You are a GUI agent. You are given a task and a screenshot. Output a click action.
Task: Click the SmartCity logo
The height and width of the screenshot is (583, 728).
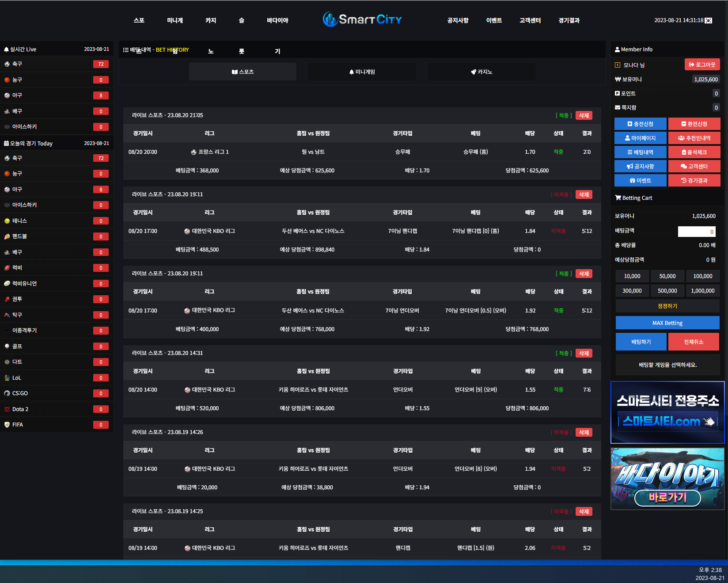click(362, 19)
